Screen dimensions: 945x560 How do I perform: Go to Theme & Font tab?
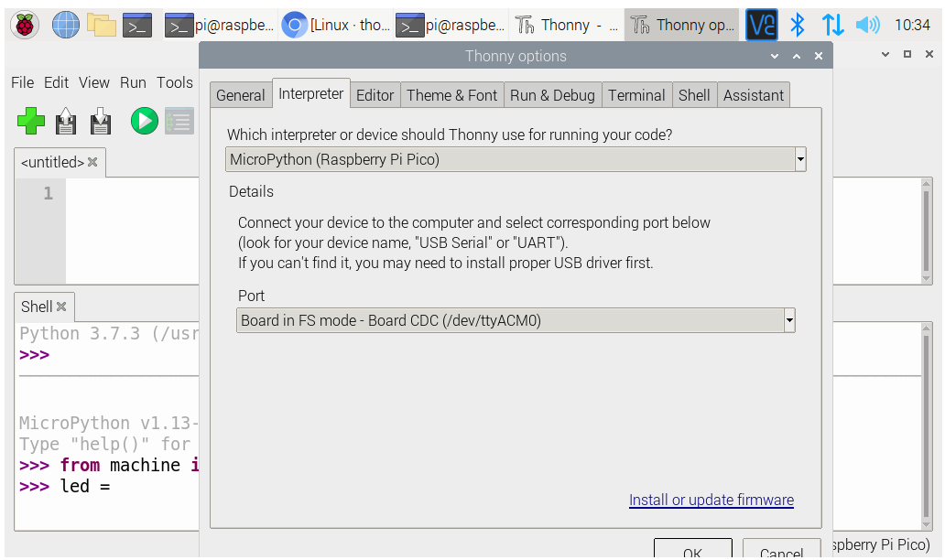click(x=452, y=95)
